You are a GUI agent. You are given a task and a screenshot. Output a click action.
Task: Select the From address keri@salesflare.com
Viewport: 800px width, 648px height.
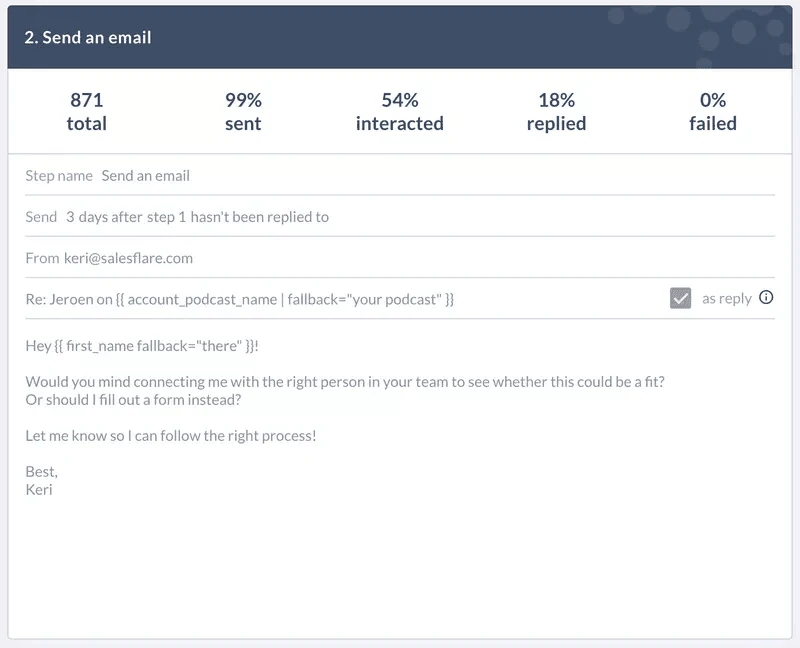coord(128,258)
